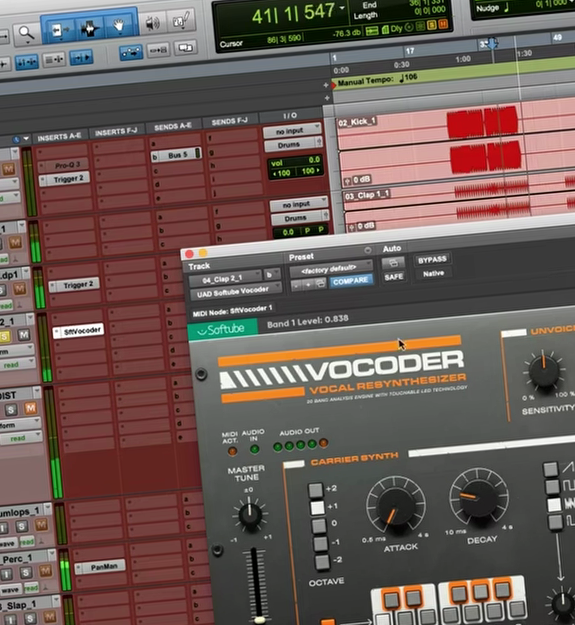Mute the 02_Kick track with its M button
This screenshot has width=575, height=625.
[8, 169]
